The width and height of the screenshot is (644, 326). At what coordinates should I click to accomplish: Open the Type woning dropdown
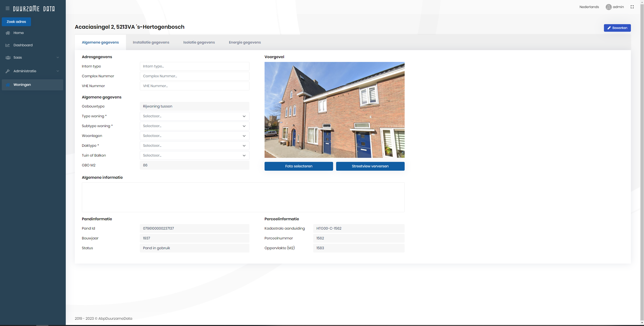click(x=194, y=116)
